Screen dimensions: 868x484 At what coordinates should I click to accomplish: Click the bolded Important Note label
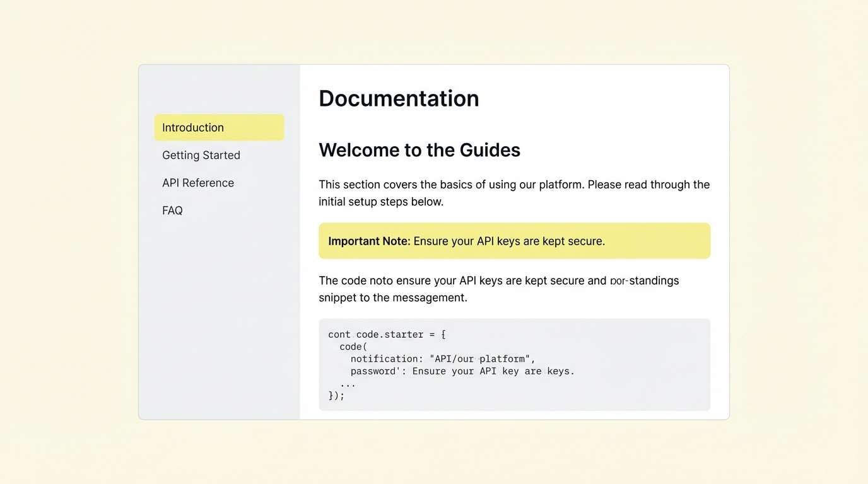368,241
